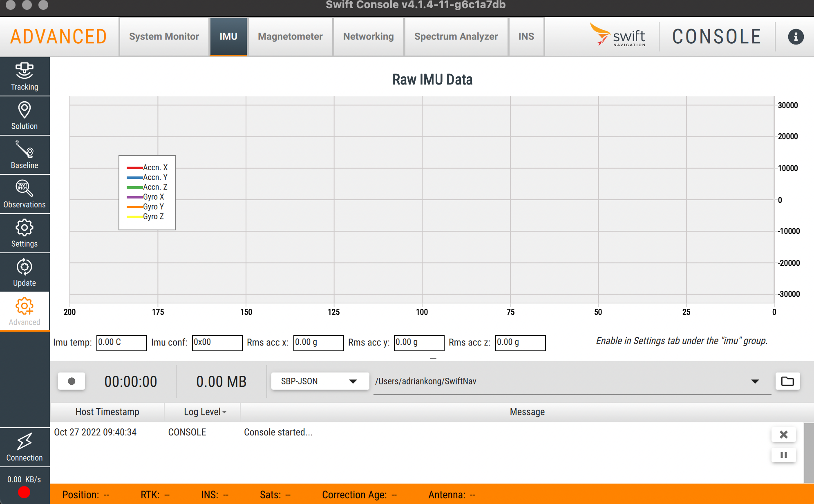Click the Accn. X red legend swatch
Image resolution: width=814 pixels, height=504 pixels.
[134, 168]
